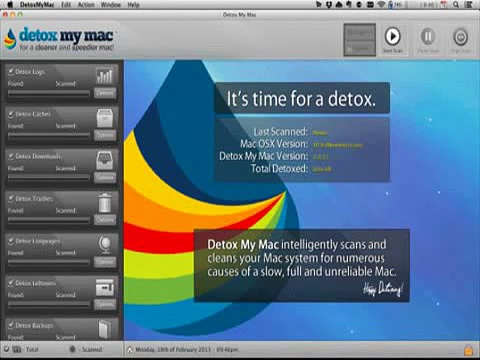
Task: Uncheck the Detox Trashes checkbox
Action: pyautogui.click(x=11, y=198)
